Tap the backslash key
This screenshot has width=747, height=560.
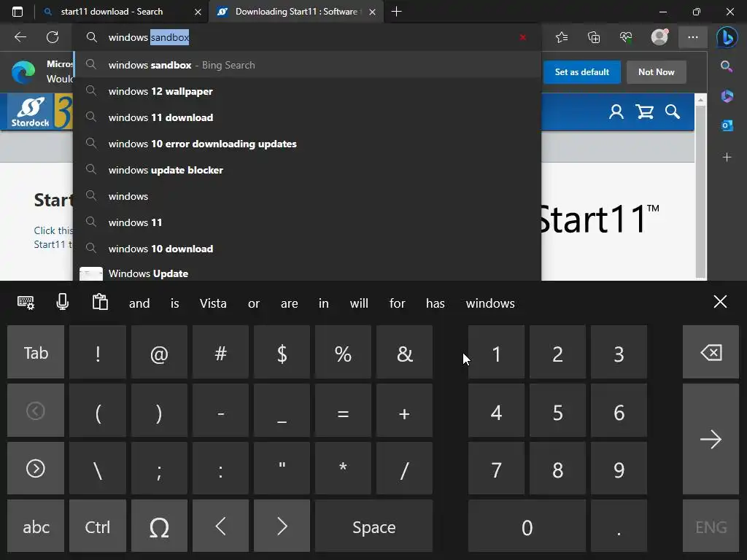click(x=97, y=468)
